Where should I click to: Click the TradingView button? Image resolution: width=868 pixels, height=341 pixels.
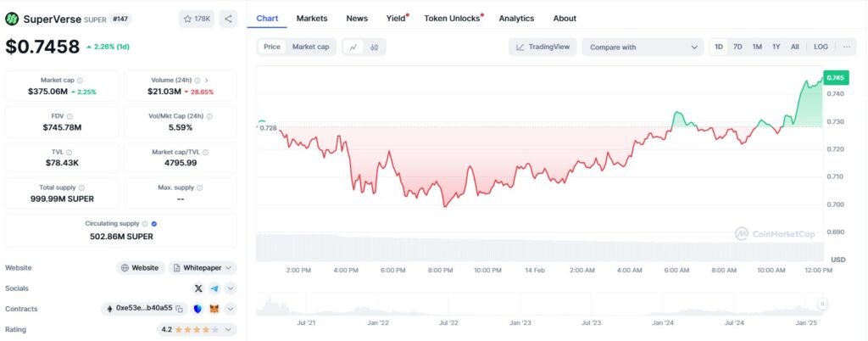pos(542,48)
